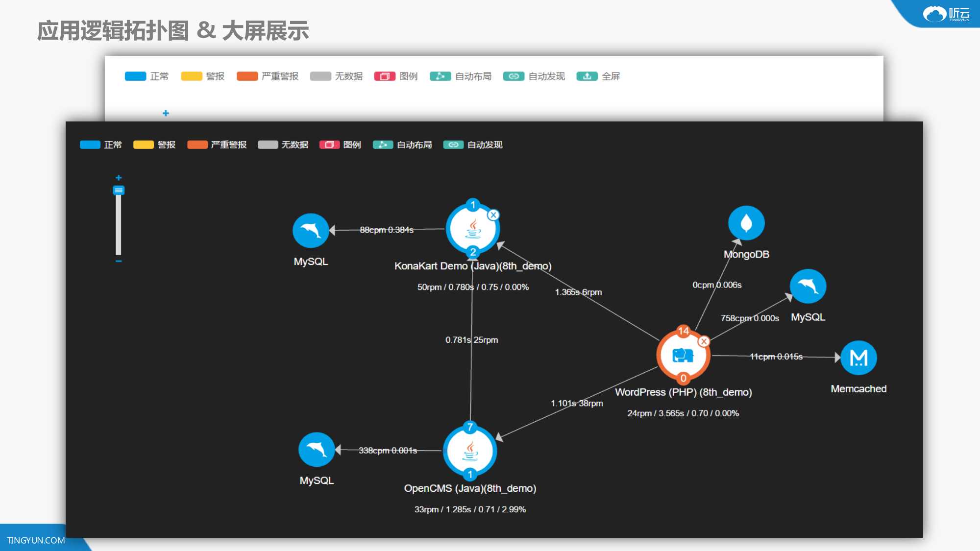Click '33rpm / 1.285s / 0.71 / 2.99%' stats
The image size is (980, 551).
coord(470,509)
